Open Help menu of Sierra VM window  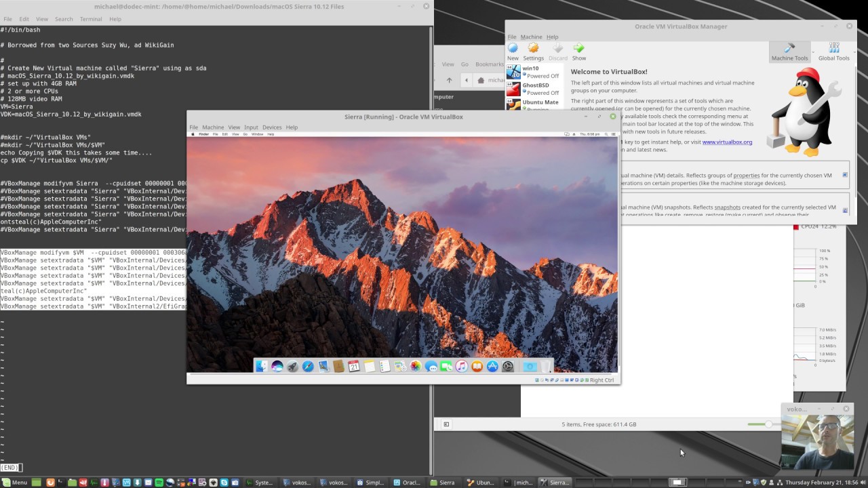tap(292, 127)
